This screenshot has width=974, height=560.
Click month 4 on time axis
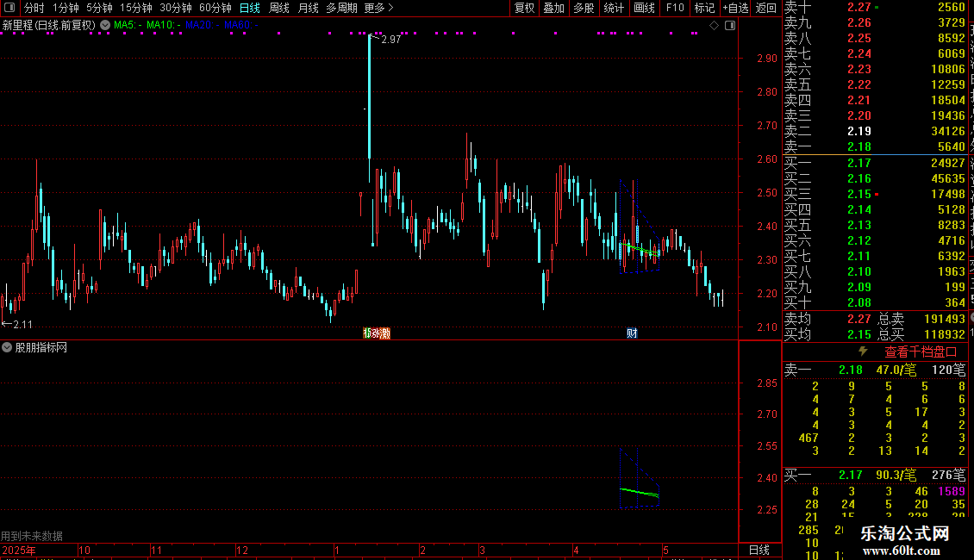576,550
